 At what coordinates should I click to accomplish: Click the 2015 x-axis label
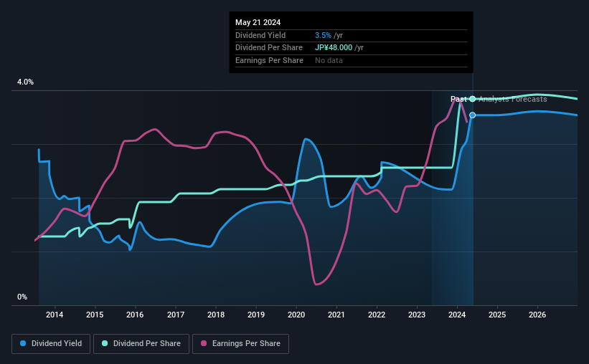pyautogui.click(x=95, y=315)
